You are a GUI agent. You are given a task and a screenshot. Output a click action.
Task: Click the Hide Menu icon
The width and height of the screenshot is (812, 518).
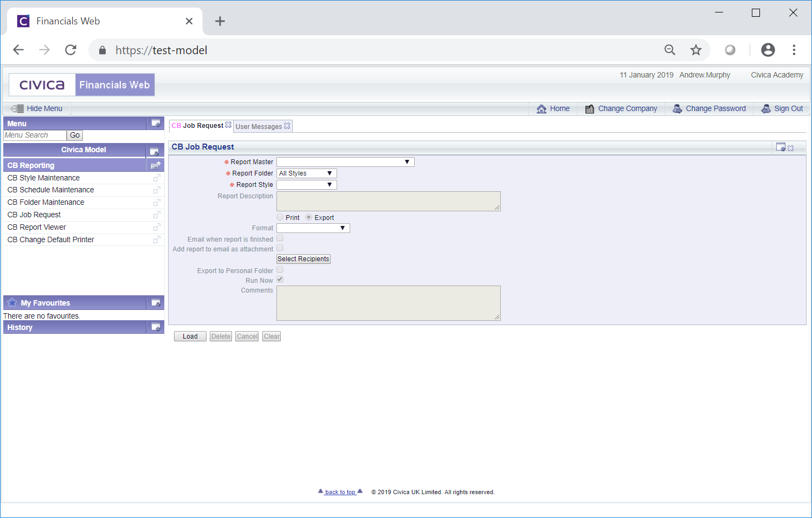coord(17,108)
